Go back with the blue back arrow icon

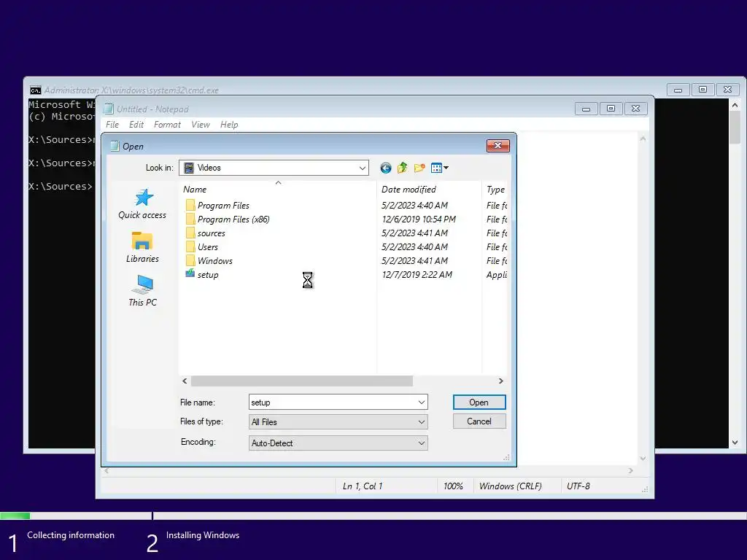pyautogui.click(x=385, y=168)
